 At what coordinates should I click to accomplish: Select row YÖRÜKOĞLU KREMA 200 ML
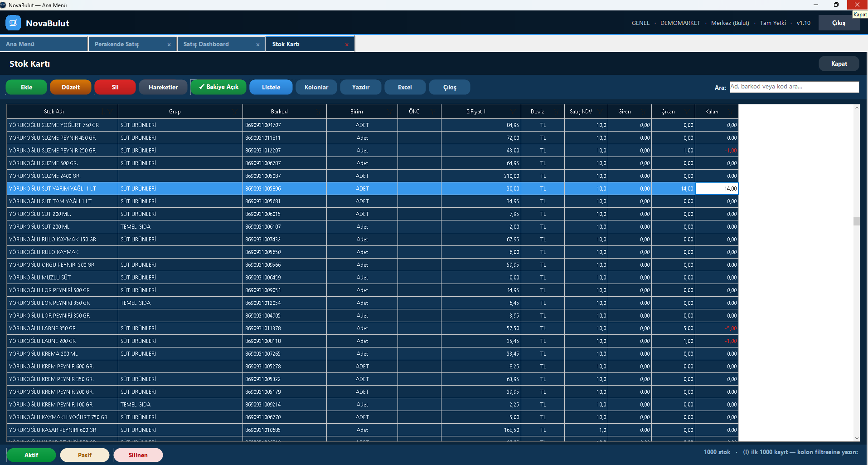click(373, 353)
